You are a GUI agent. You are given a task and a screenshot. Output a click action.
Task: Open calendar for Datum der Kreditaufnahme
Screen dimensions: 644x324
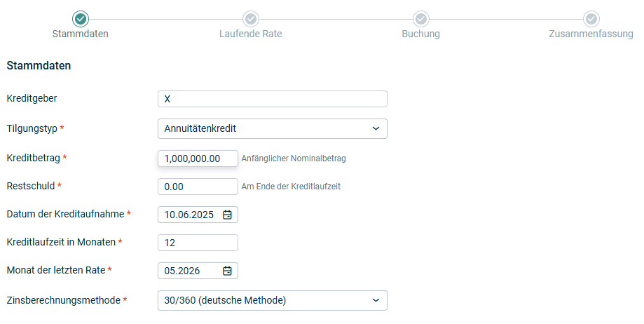[x=227, y=215]
